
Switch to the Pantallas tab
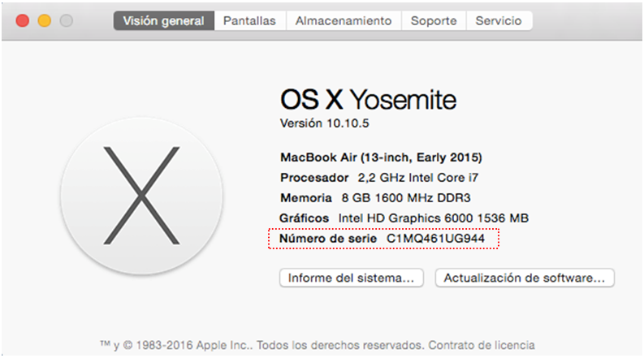click(x=249, y=21)
